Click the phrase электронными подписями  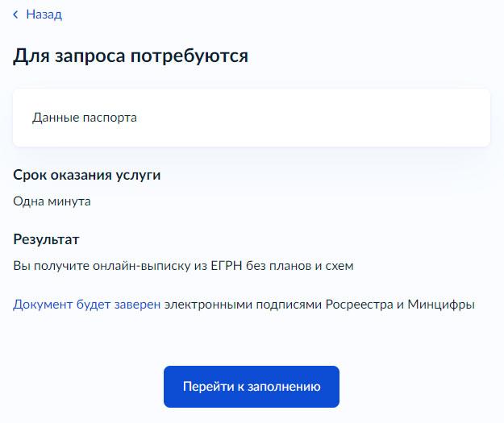pyautogui.click(x=243, y=305)
